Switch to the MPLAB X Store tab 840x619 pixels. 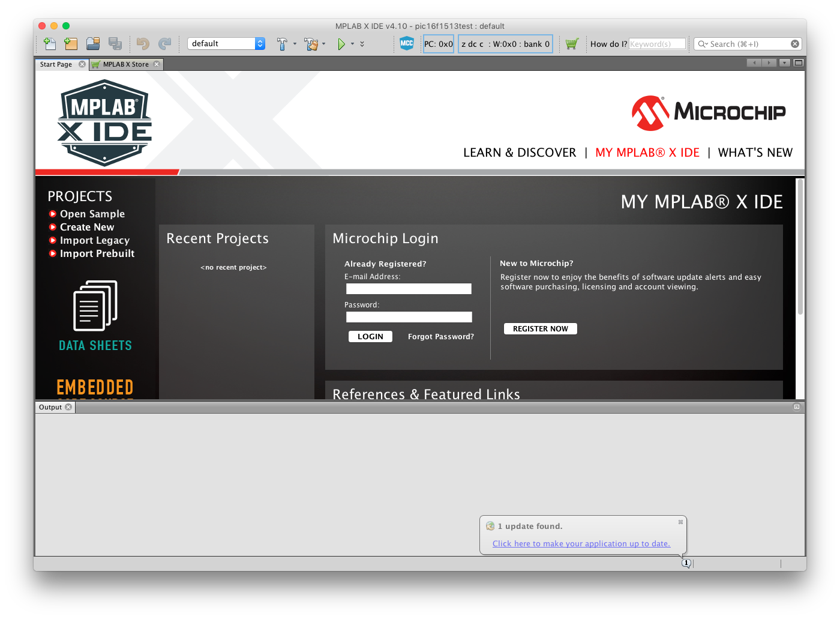pyautogui.click(x=126, y=64)
